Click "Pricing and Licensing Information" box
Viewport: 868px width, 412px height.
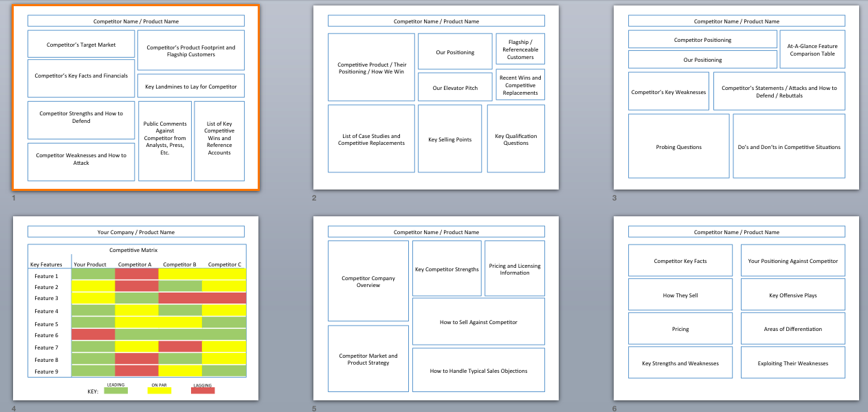point(515,268)
